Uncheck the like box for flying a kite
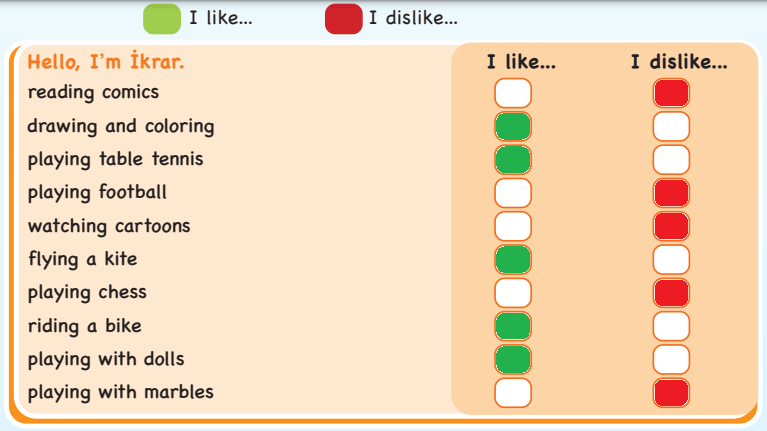Viewport: 767px width, 431px height. [x=513, y=260]
